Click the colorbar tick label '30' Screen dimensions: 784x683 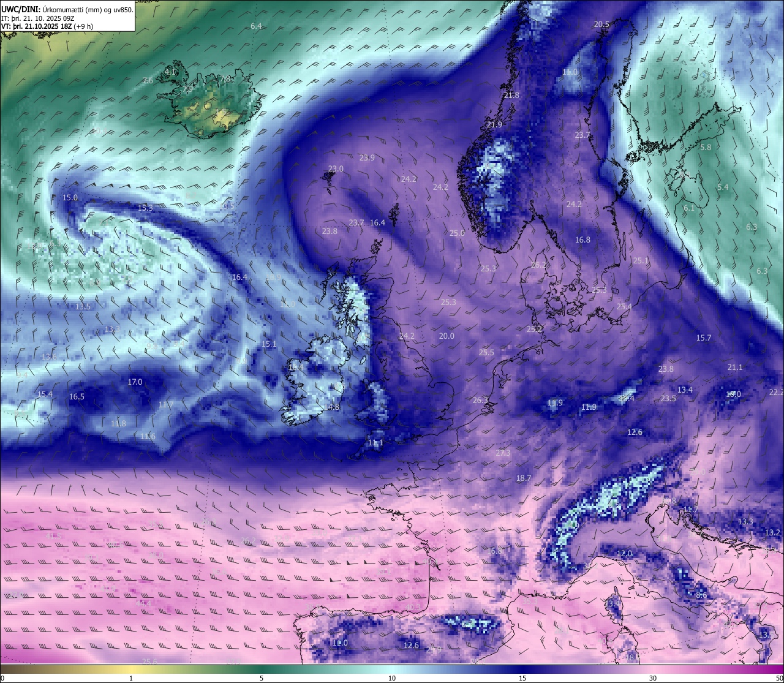coord(653,678)
